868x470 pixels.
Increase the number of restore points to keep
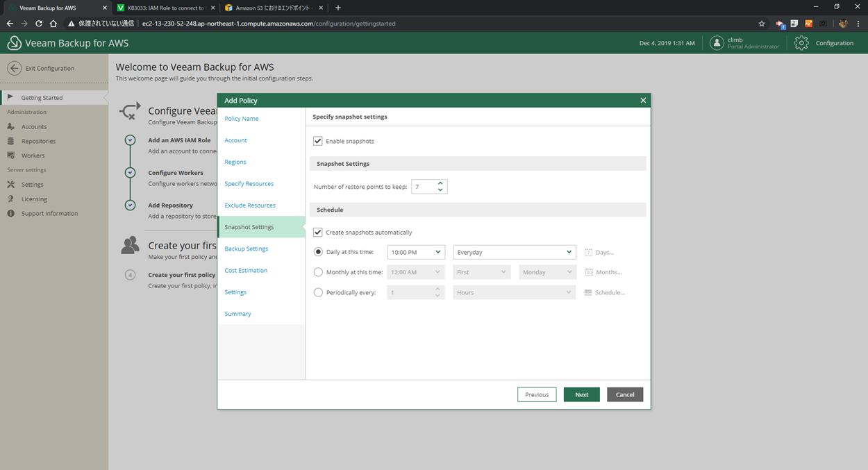(x=440, y=183)
